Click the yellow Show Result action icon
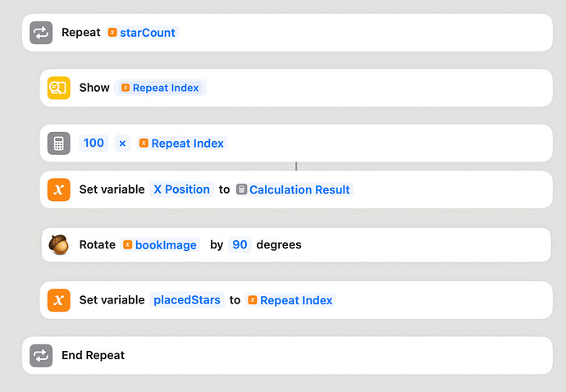This screenshot has height=392, width=566. point(59,88)
